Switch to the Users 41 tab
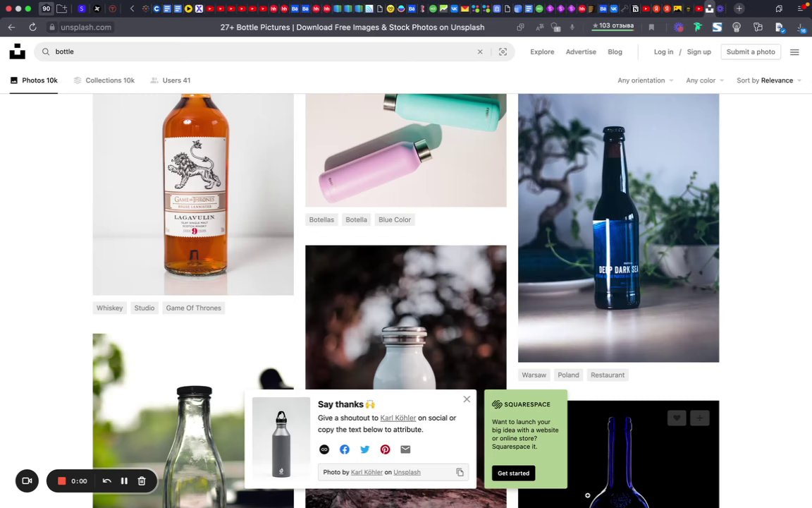Image resolution: width=812 pixels, height=508 pixels. click(x=171, y=80)
